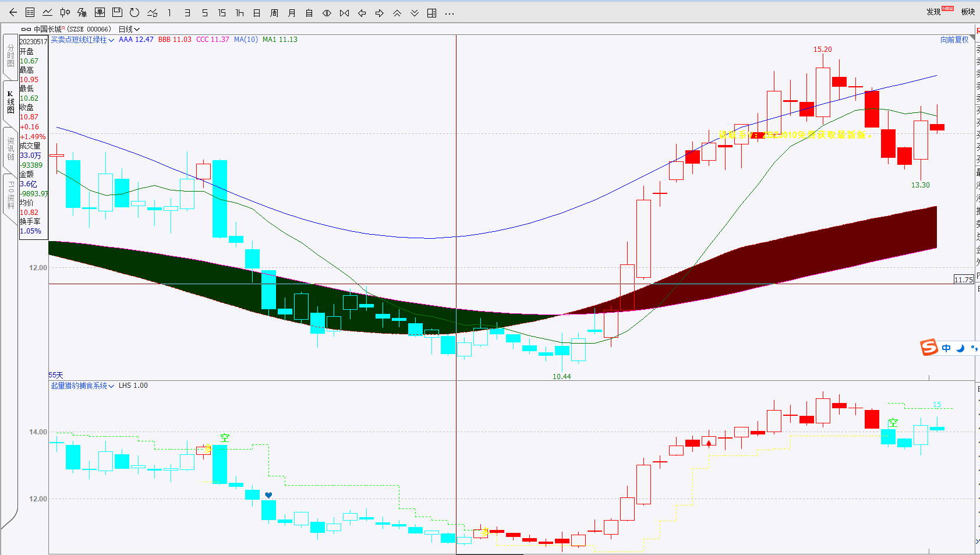This screenshot has width=980, height=555.
Task: Open the multi-stock comparison icon
Action: click(x=82, y=12)
